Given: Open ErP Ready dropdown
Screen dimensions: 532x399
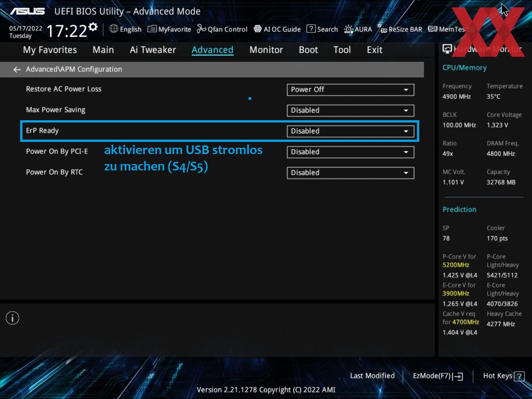Looking at the screenshot, I should pos(350,131).
